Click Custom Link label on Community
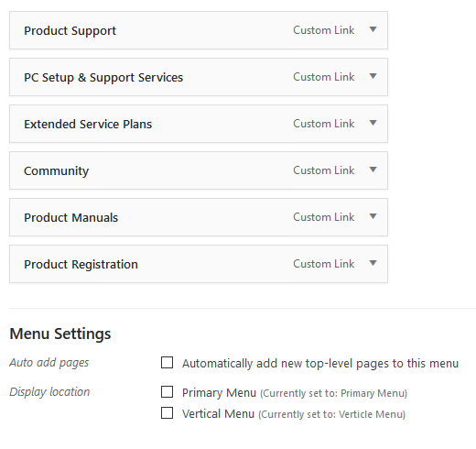Screen dimensions: 476x449 pyautogui.click(x=324, y=170)
